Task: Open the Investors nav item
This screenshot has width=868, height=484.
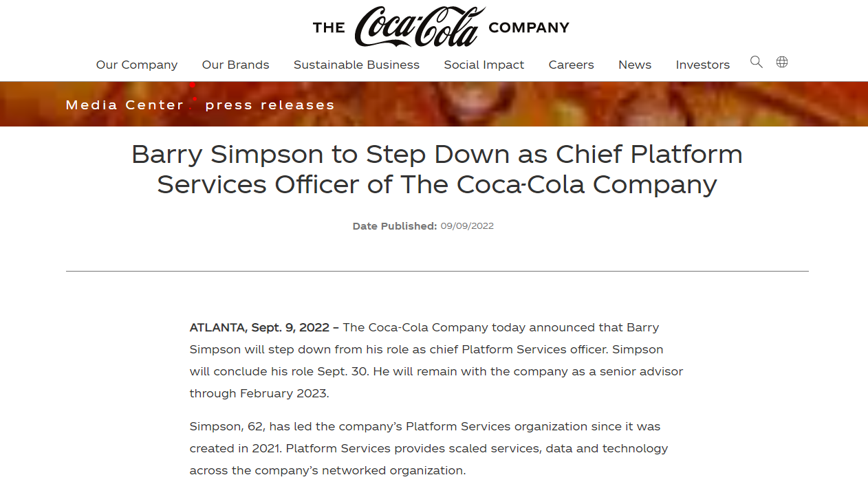Action: point(702,65)
